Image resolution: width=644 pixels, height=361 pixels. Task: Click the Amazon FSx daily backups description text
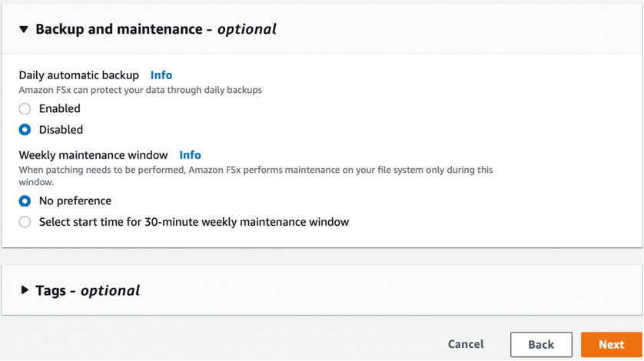[141, 90]
